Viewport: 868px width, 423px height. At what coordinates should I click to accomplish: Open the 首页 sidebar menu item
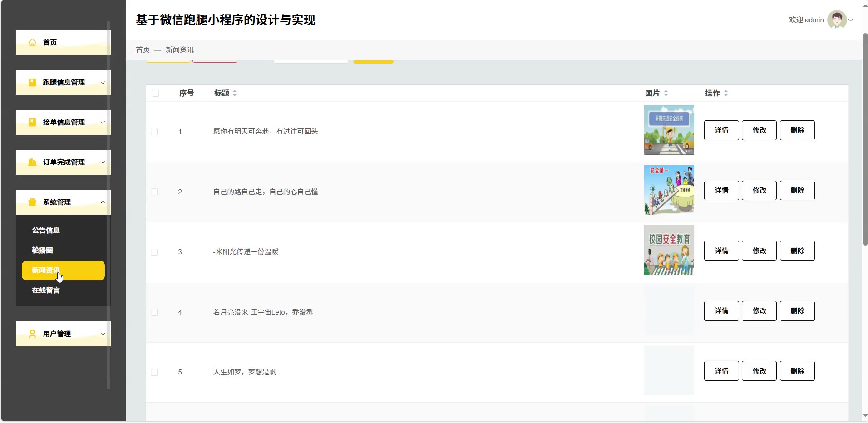63,43
